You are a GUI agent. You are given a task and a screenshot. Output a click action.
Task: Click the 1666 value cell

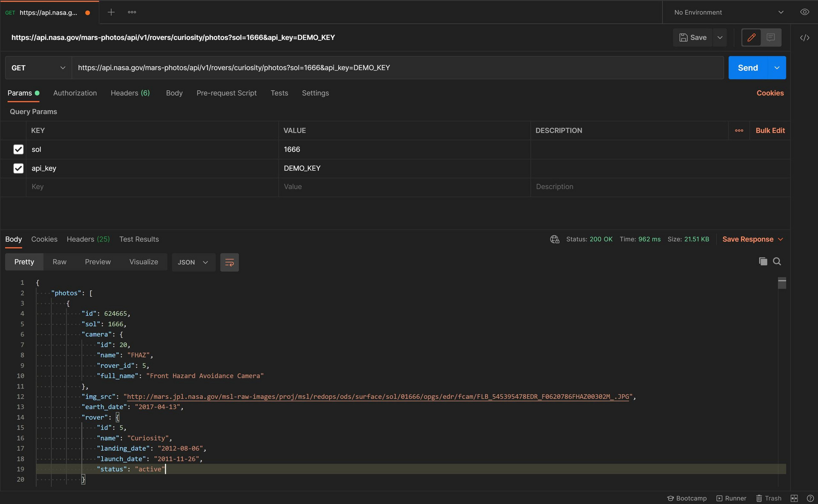(x=405, y=149)
